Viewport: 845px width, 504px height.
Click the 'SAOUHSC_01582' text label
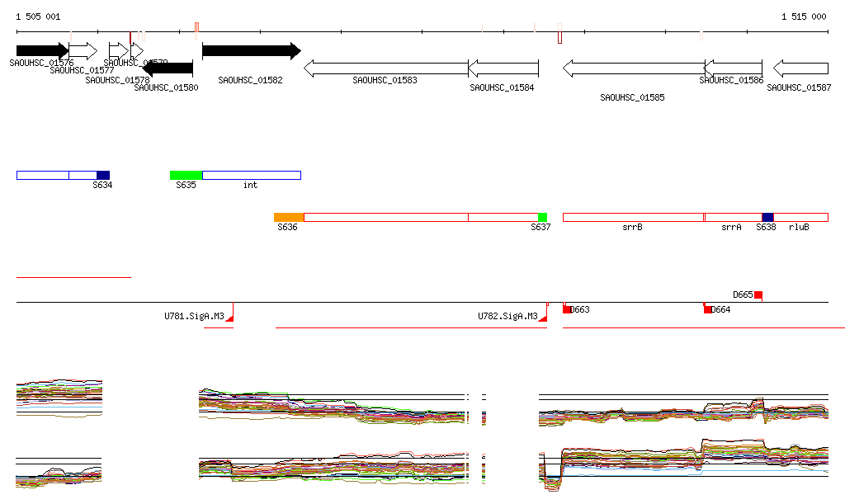[x=250, y=80]
